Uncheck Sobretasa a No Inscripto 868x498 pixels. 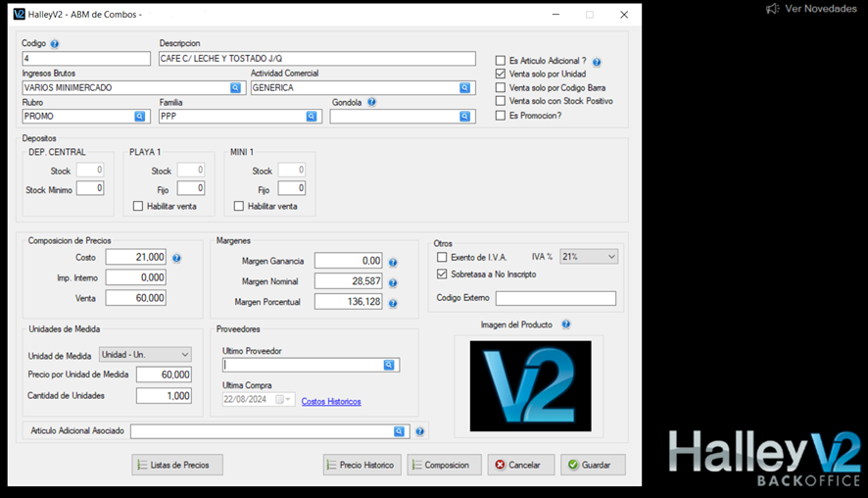(x=442, y=274)
